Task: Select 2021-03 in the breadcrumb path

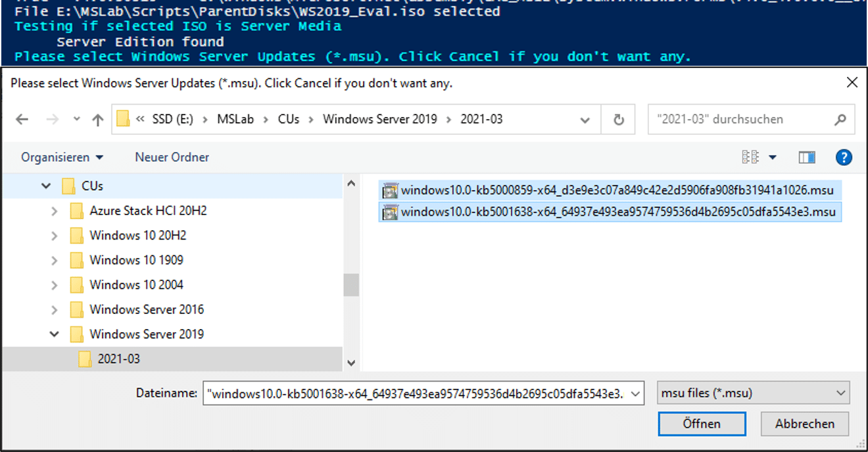Action: click(x=481, y=119)
